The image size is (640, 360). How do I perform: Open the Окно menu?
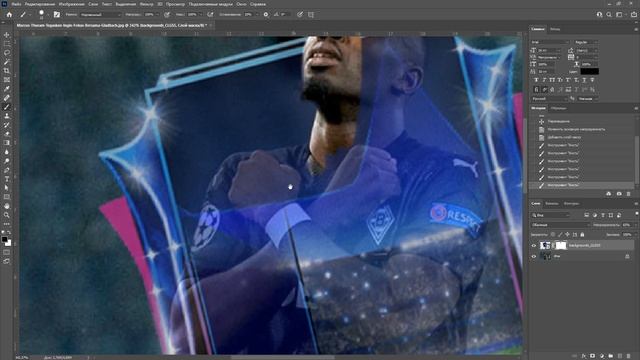coord(241,4)
